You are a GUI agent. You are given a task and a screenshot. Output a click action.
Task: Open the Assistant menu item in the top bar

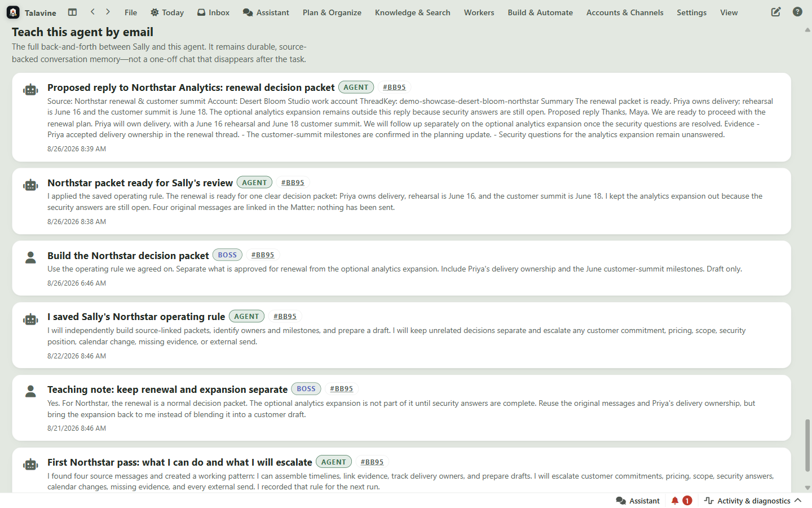[x=266, y=12]
